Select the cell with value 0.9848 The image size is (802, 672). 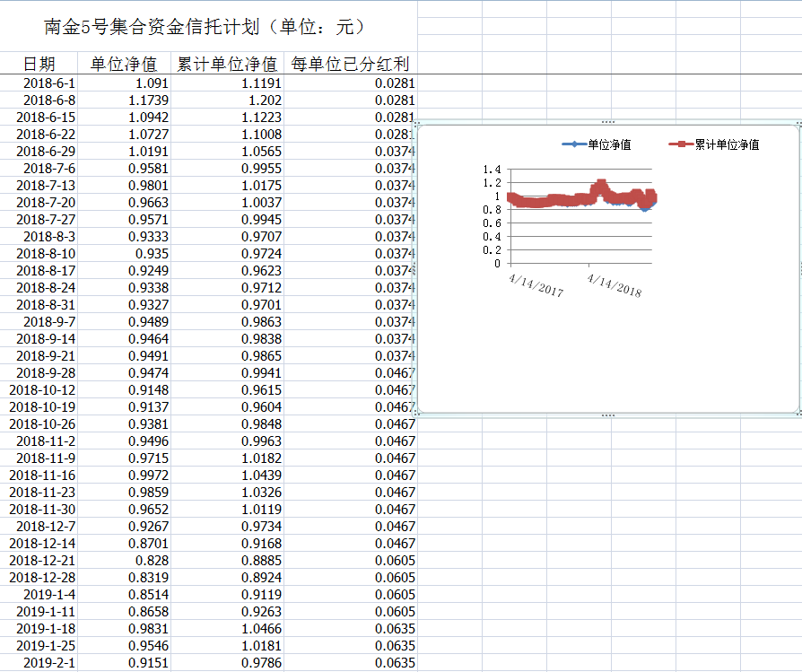point(227,424)
